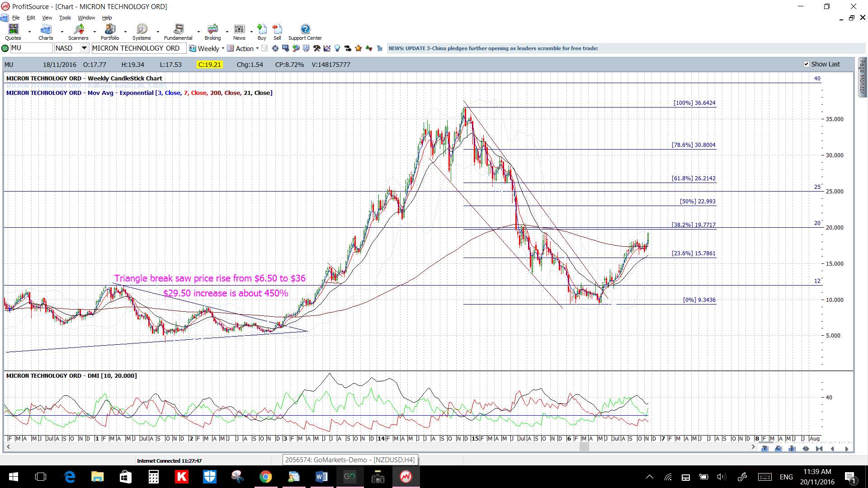This screenshot has height=488, width=868.
Task: Step chart left with bottom-right arrow
Action: point(832,449)
